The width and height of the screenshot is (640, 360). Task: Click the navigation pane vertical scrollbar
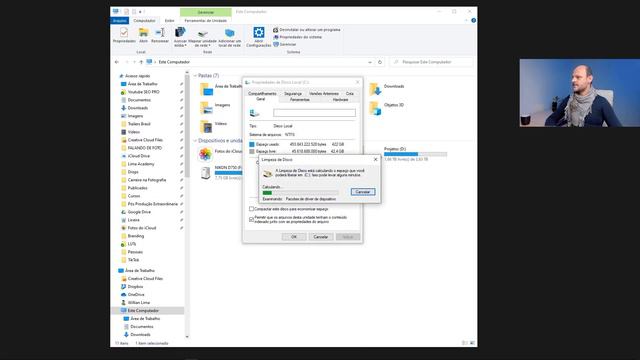coord(187,127)
